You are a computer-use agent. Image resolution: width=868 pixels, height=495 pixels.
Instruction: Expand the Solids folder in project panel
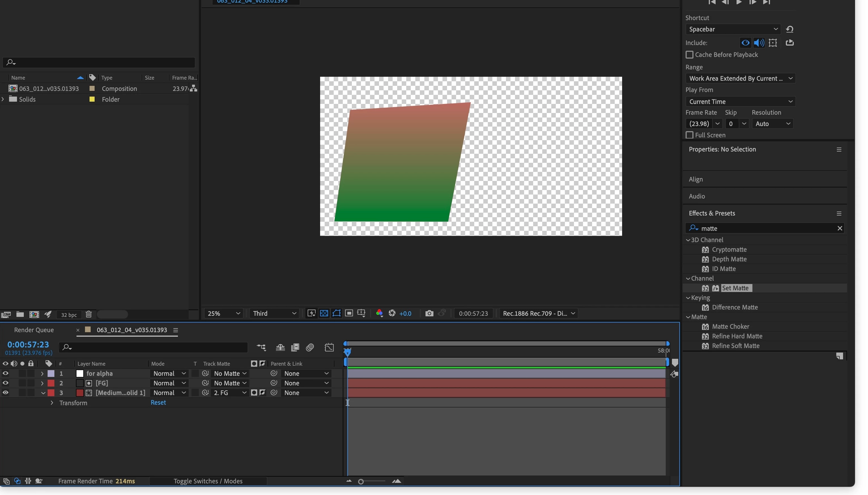3,99
